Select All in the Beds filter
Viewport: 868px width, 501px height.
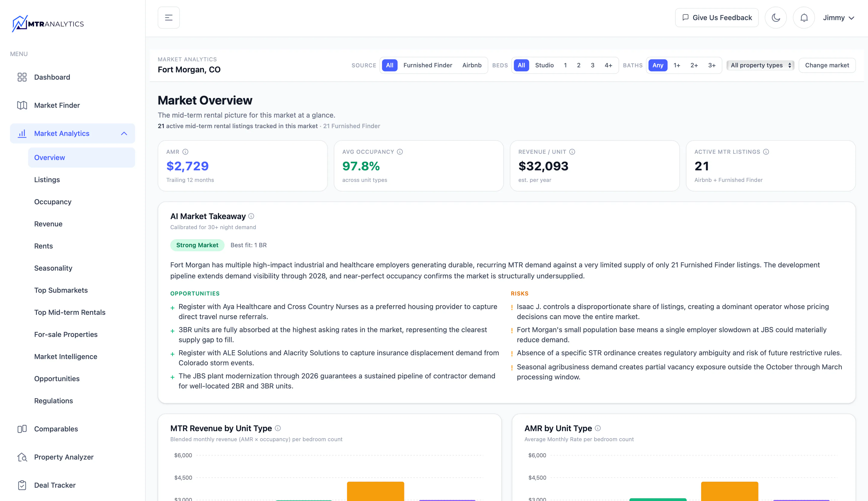click(x=521, y=65)
